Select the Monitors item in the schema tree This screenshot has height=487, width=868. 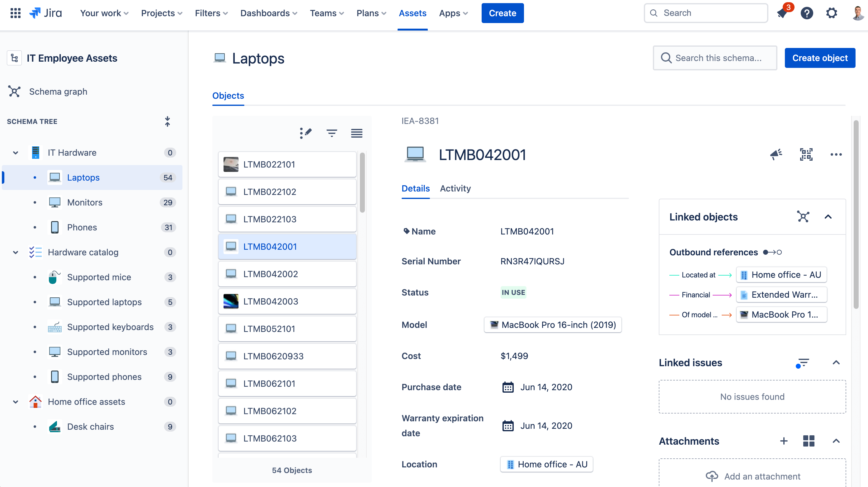point(84,202)
